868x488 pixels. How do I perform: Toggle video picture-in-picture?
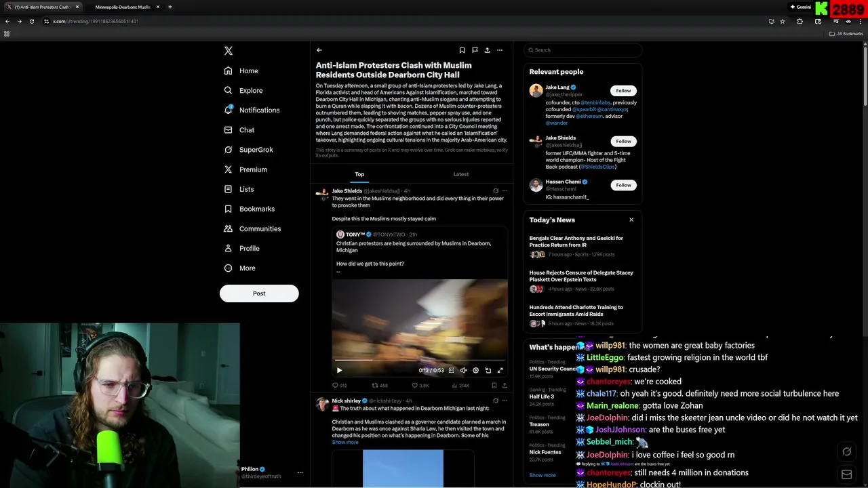click(x=488, y=370)
